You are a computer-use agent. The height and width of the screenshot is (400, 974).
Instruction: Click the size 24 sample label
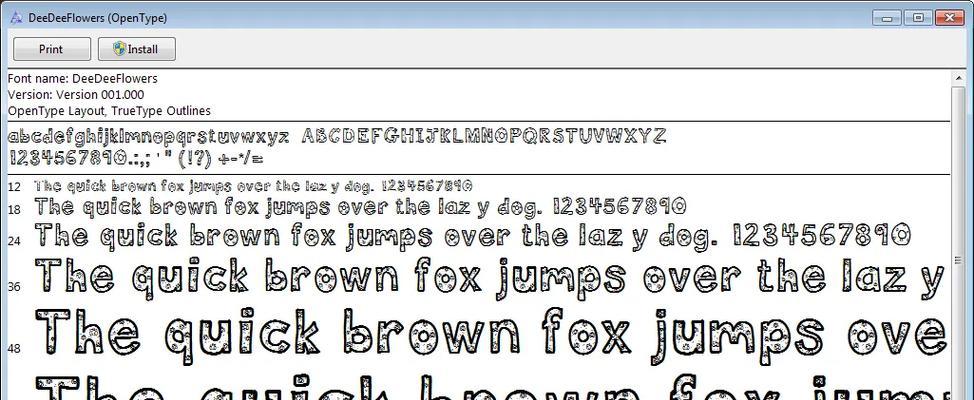click(x=14, y=240)
